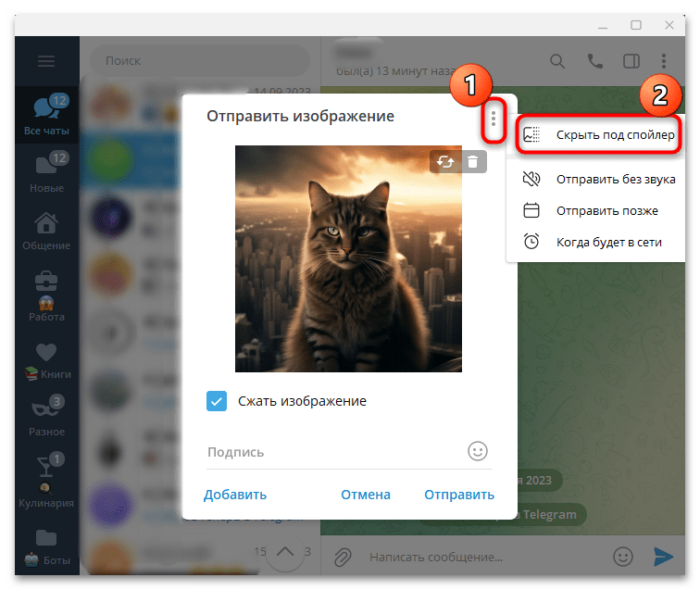Image resolution: width=700 pixels, height=590 pixels.
Task: Select the highlighted chat with green avatar
Action: tap(131, 159)
